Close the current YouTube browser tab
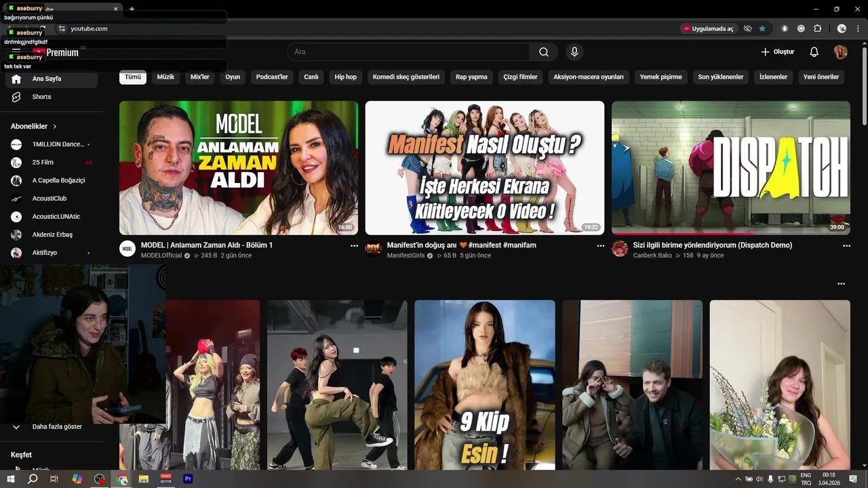The height and width of the screenshot is (488, 868). point(115,9)
